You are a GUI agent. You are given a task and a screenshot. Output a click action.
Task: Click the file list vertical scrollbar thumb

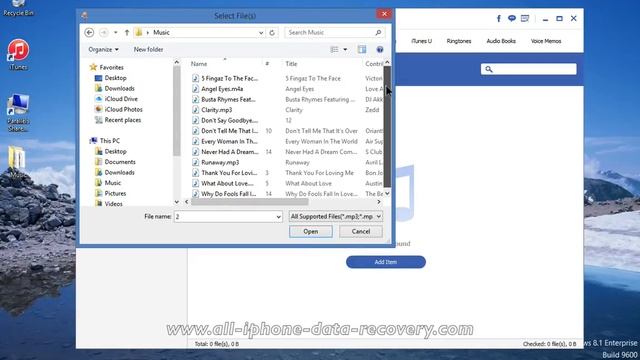pyautogui.click(x=387, y=127)
